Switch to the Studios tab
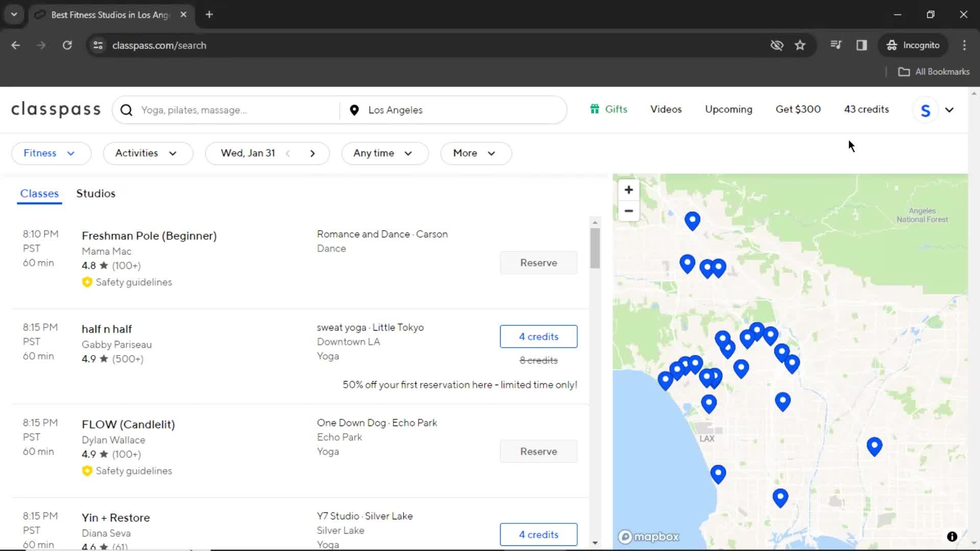 pos(96,194)
